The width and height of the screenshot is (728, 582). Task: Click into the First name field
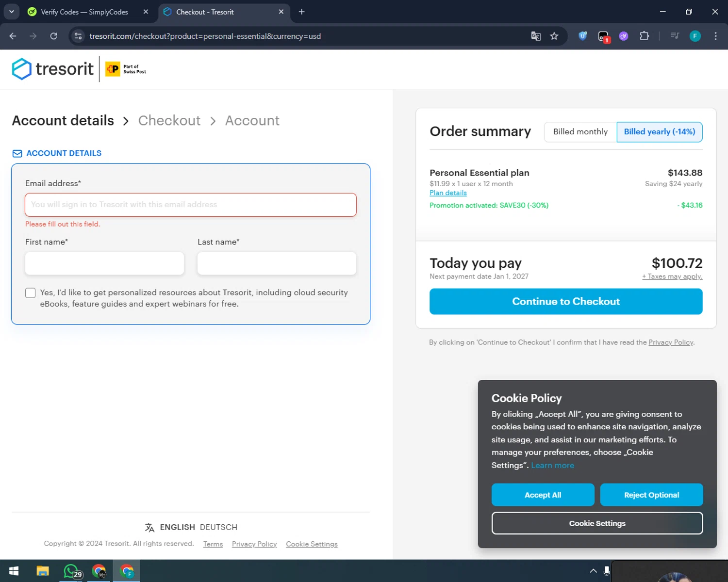click(104, 263)
